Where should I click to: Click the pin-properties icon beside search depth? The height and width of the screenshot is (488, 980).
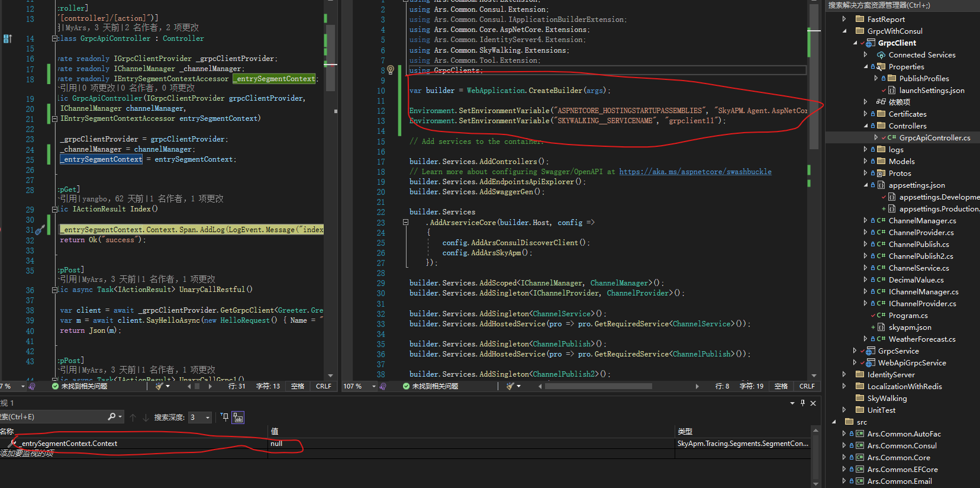(224, 417)
